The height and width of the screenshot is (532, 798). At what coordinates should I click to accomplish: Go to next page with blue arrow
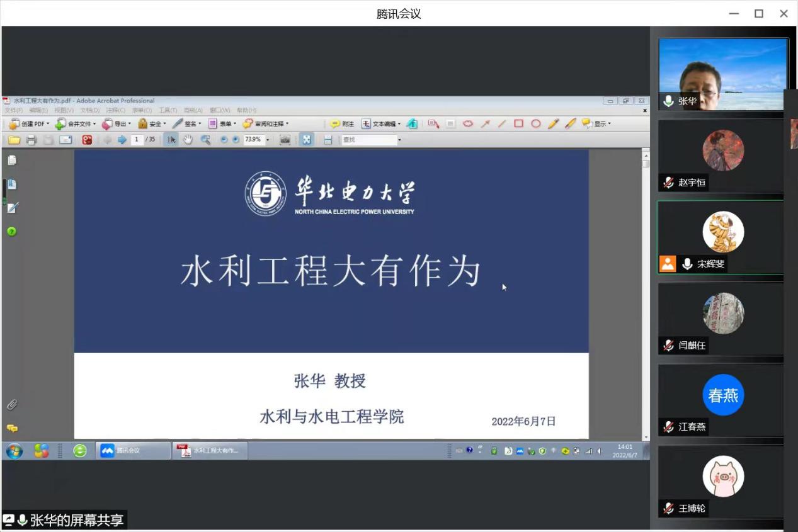pos(122,140)
